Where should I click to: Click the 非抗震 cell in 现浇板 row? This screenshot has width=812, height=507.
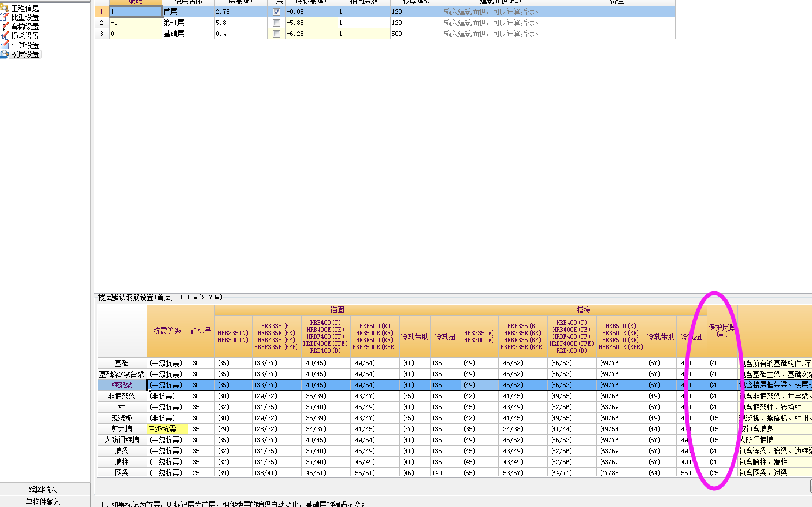167,418
